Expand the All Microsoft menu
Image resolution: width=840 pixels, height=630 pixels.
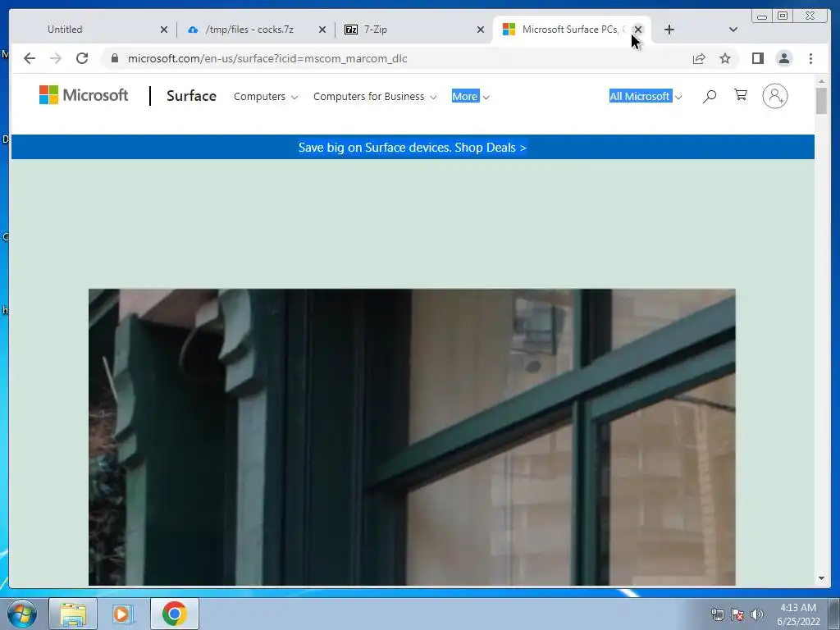[646, 97]
